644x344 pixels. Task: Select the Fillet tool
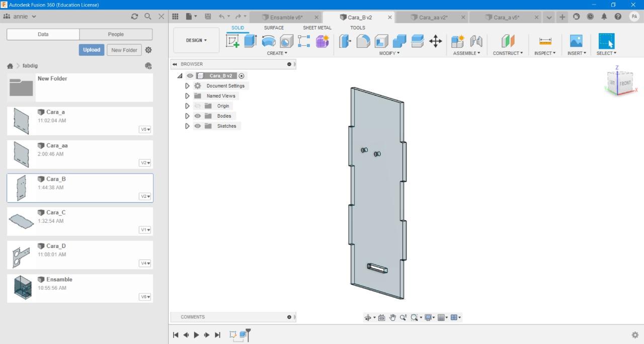(363, 41)
